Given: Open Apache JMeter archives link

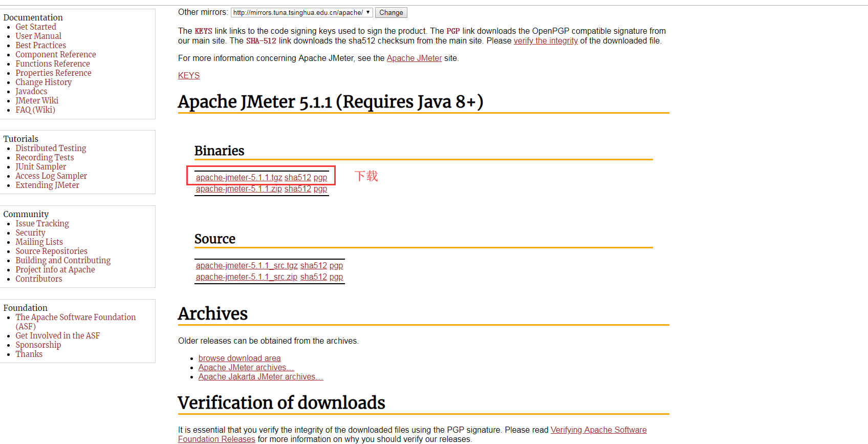Looking at the screenshot, I should (x=246, y=367).
